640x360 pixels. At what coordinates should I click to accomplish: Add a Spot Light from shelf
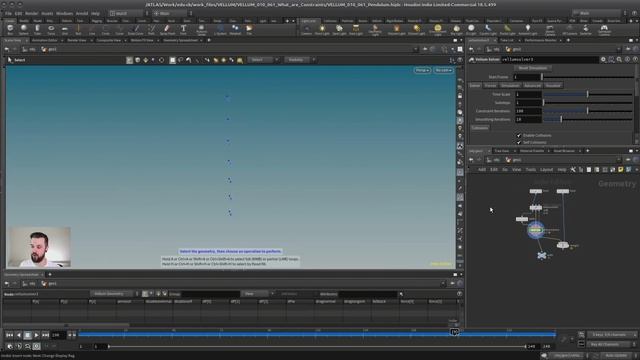pyautogui.click(x=339, y=30)
